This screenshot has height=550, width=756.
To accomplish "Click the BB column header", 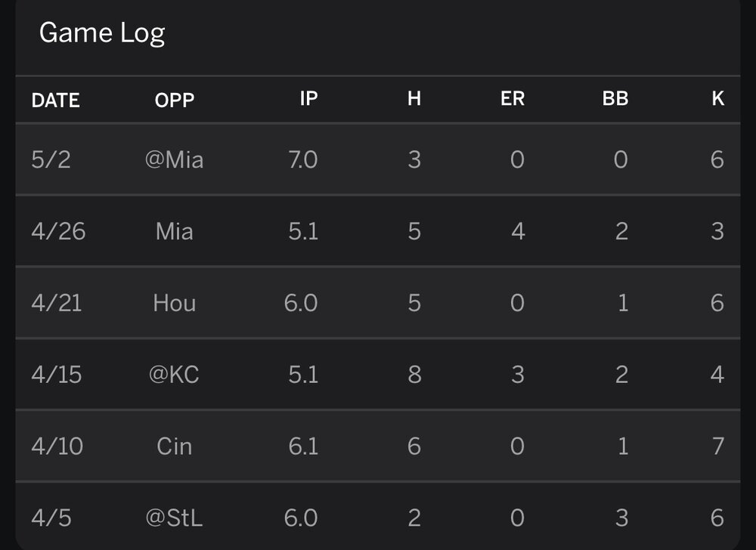I will tap(615, 98).
